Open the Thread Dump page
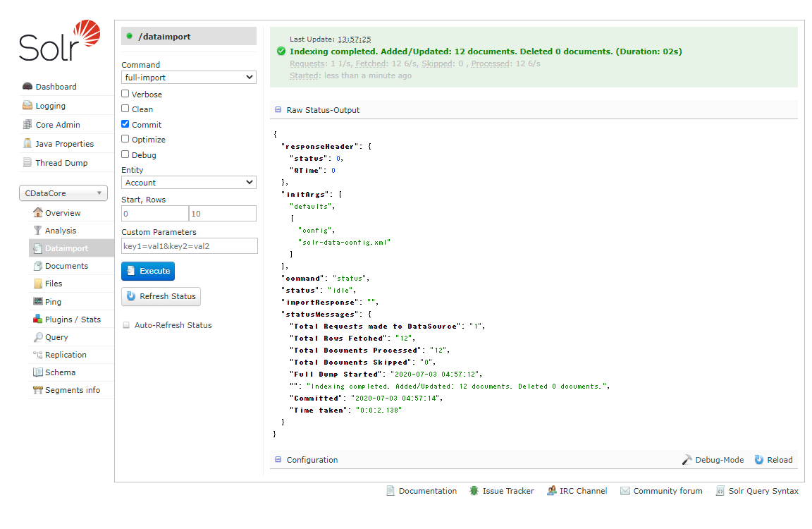Viewport: 812px width, 529px height. [61, 163]
